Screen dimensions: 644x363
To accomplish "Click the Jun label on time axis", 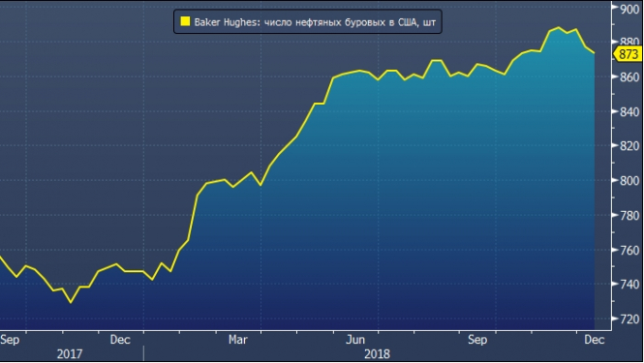I will click(354, 340).
